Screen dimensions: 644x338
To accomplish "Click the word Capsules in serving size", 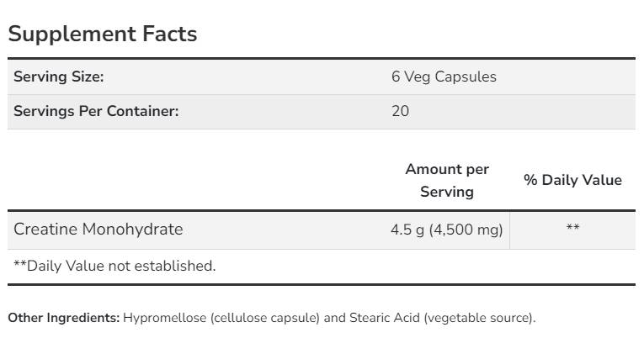I will coord(467,77).
